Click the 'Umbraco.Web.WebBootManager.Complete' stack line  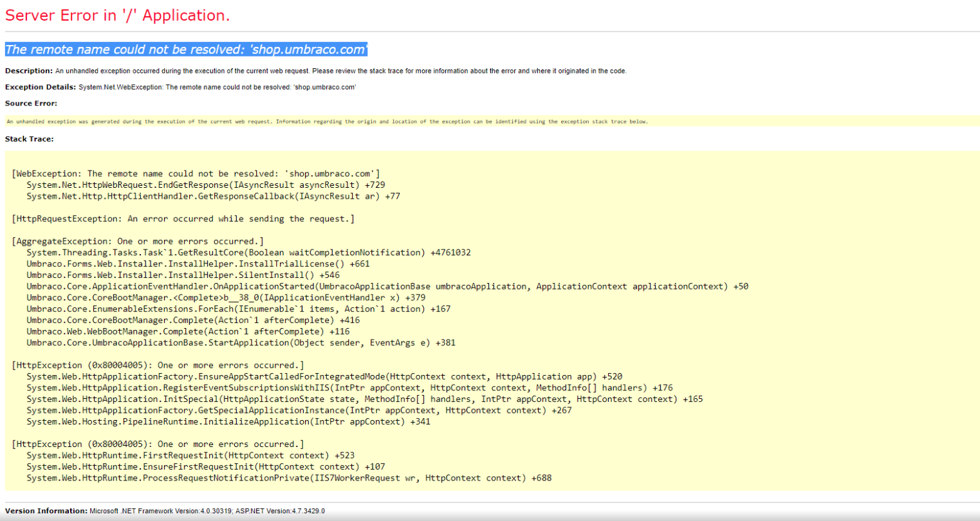[x=188, y=331]
